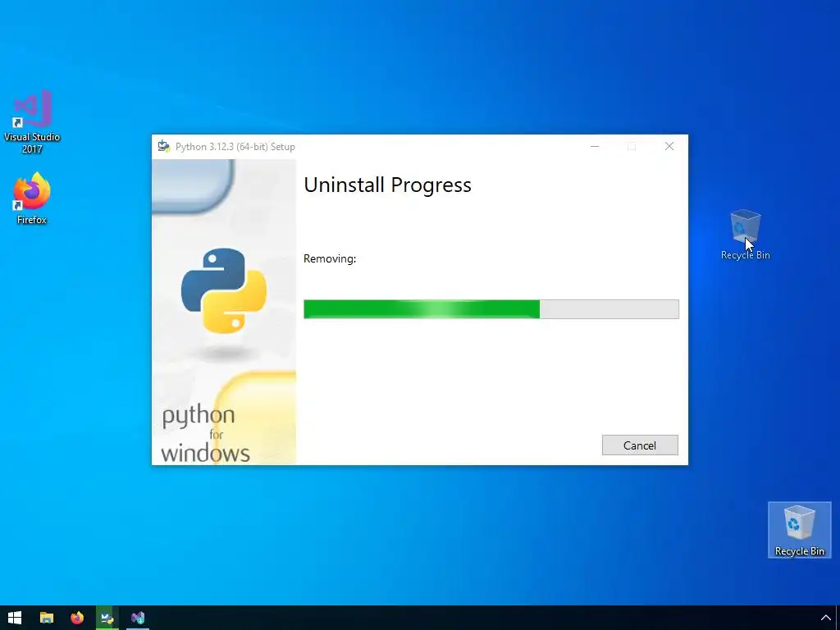The image size is (840, 630).
Task: Launch Firefox from the taskbar
Action: click(x=77, y=618)
